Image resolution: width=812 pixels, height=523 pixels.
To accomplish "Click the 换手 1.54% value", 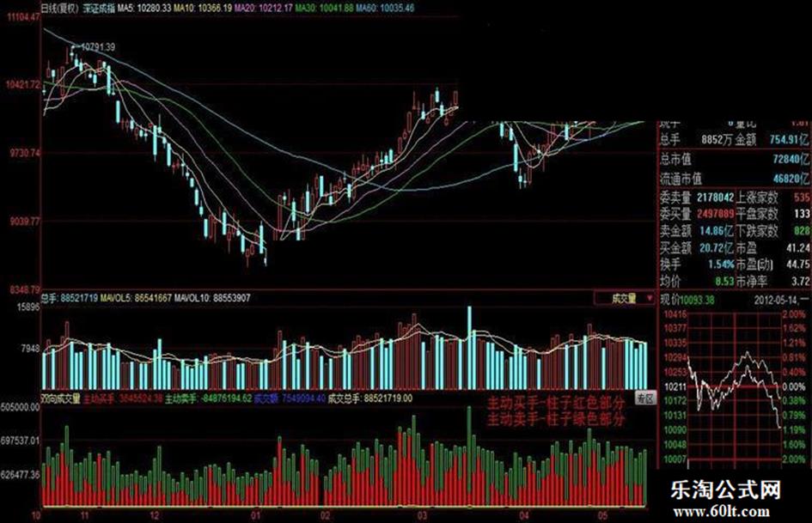I will tap(697, 265).
